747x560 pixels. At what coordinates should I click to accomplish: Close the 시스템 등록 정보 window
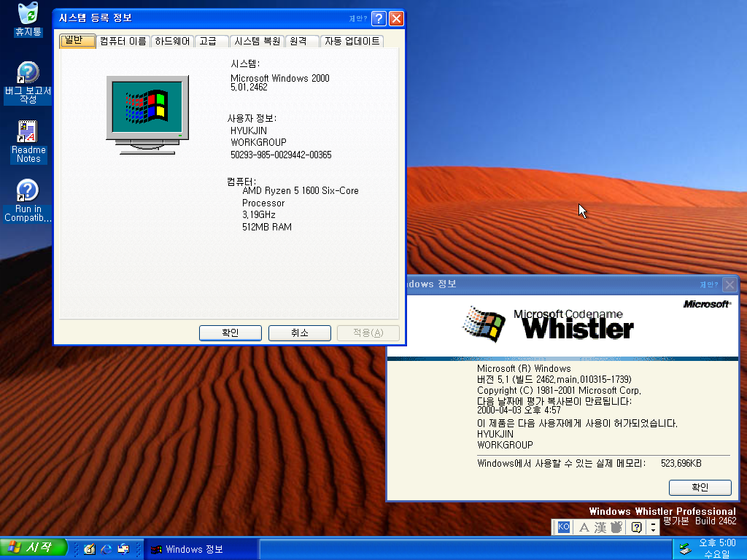pyautogui.click(x=396, y=18)
